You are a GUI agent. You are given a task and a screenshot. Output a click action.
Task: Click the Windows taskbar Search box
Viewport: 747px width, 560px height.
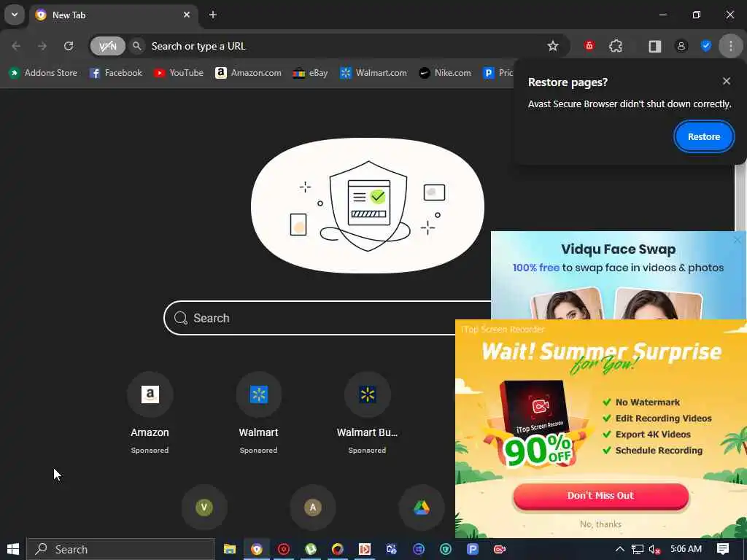(x=120, y=549)
